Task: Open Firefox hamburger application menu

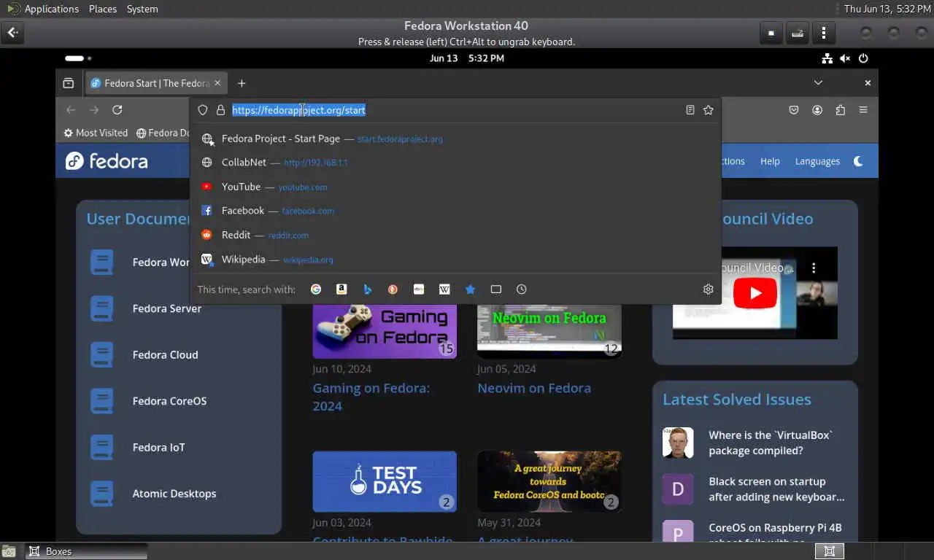Action: coord(863,110)
